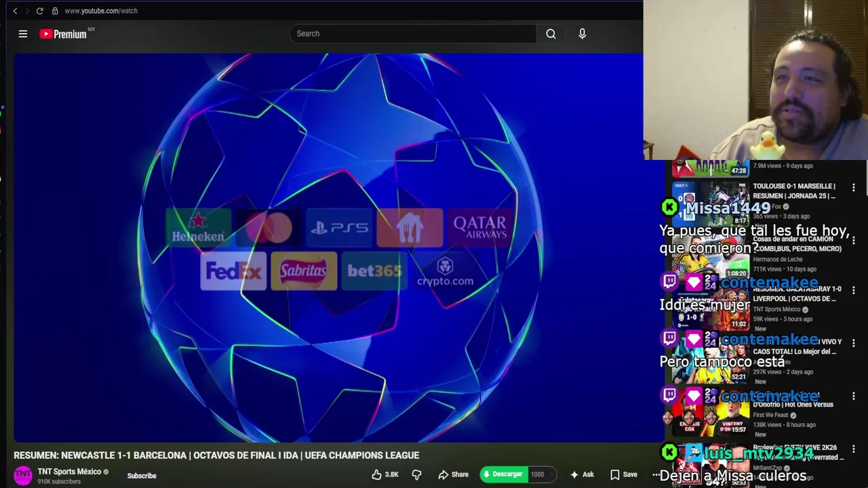Click the Newcastle 1-1 Barcelona video title
Screen dimensions: 868x488
tap(216, 455)
